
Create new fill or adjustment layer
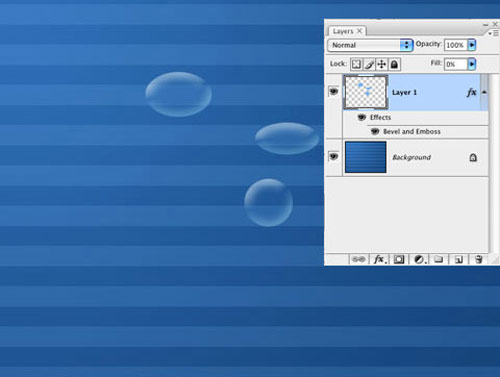[420, 259]
